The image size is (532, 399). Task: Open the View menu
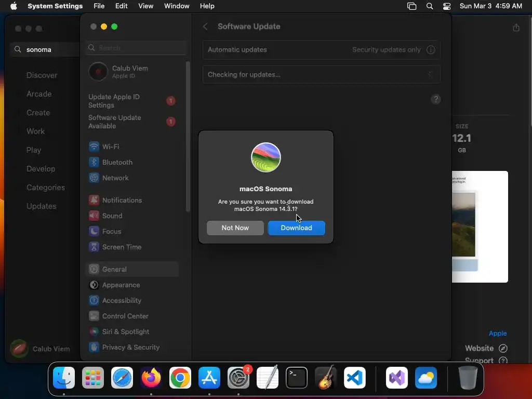(x=145, y=6)
